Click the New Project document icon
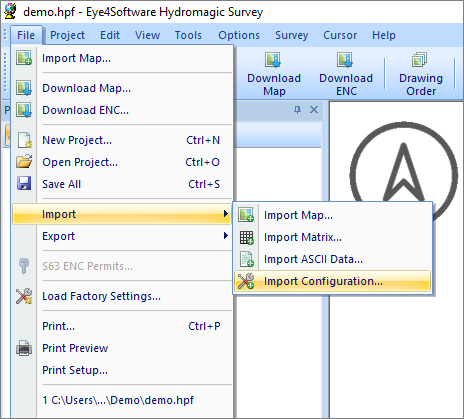 (x=24, y=140)
